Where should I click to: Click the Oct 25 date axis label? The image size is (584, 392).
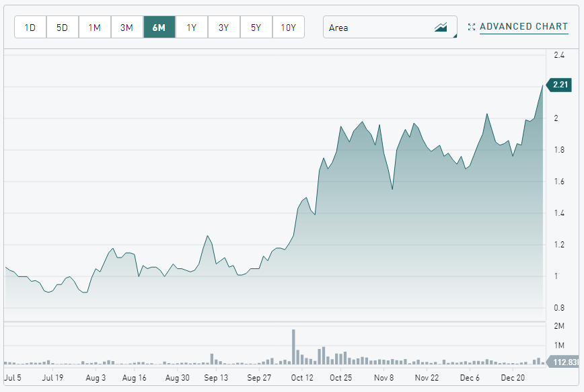(341, 377)
